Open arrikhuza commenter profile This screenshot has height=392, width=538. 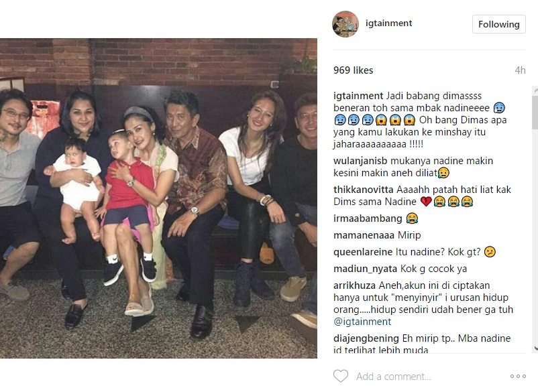tap(354, 285)
